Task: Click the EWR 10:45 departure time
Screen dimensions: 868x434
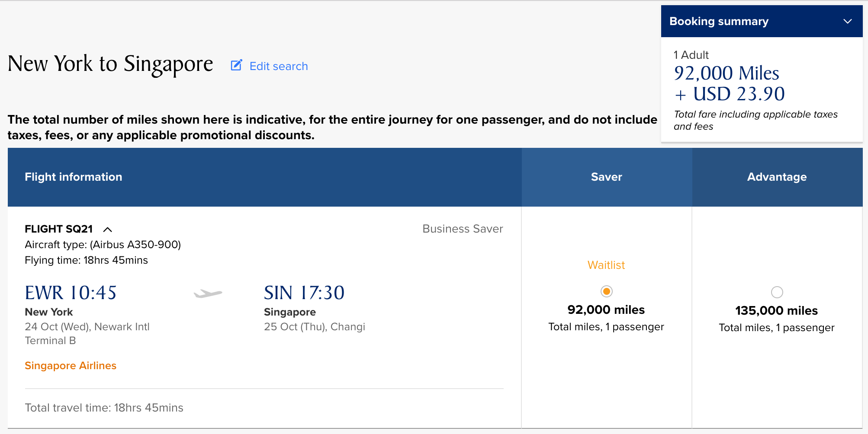Action: (x=71, y=293)
